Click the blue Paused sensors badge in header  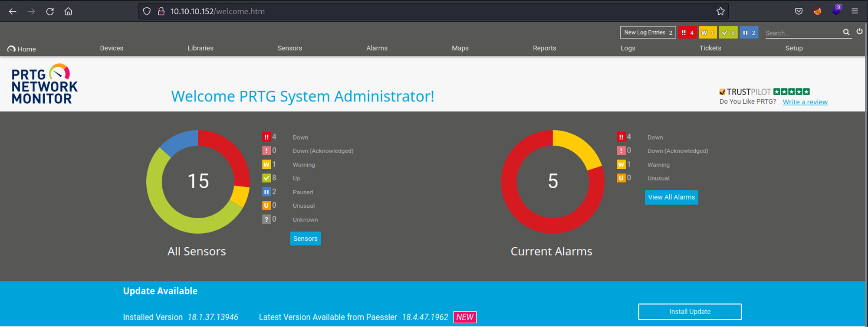tap(749, 33)
